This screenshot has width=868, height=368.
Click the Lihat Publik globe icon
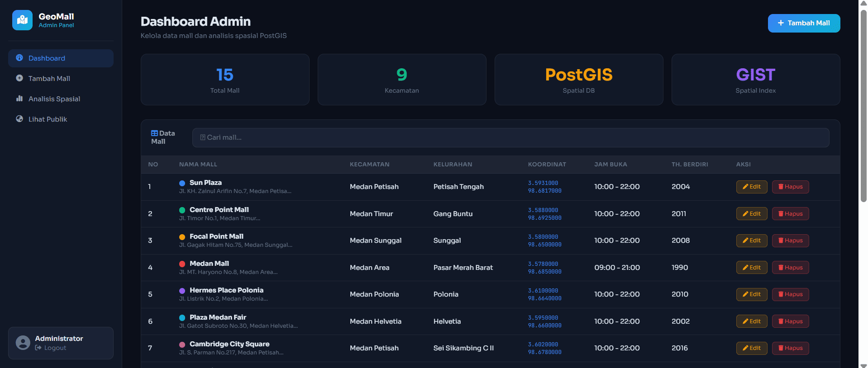19,119
